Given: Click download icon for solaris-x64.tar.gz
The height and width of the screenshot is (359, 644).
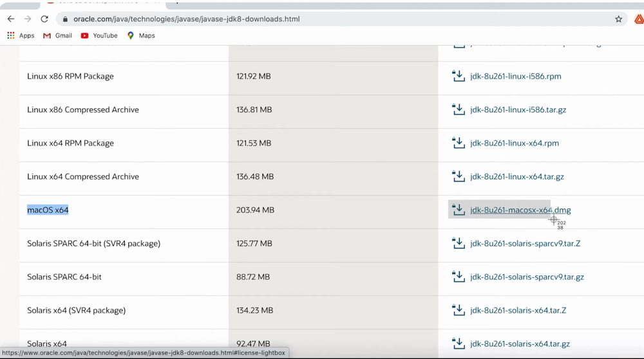Looking at the screenshot, I should (x=459, y=344).
